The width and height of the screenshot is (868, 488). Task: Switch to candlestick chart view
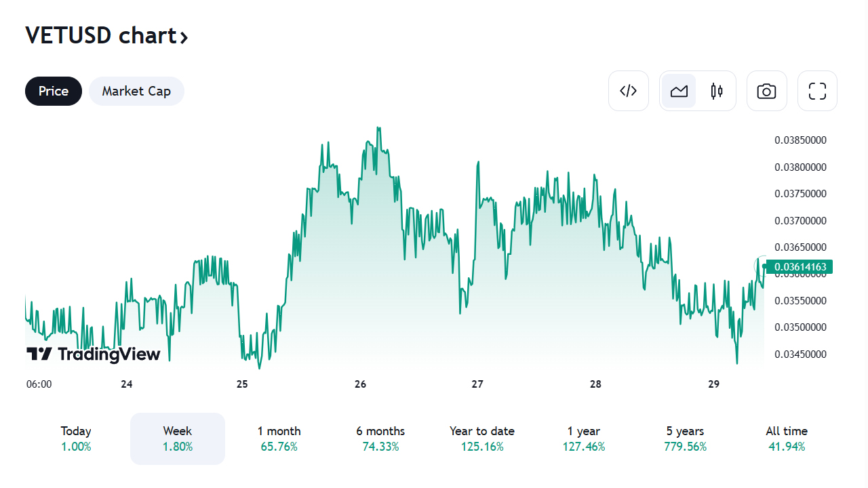tap(717, 91)
